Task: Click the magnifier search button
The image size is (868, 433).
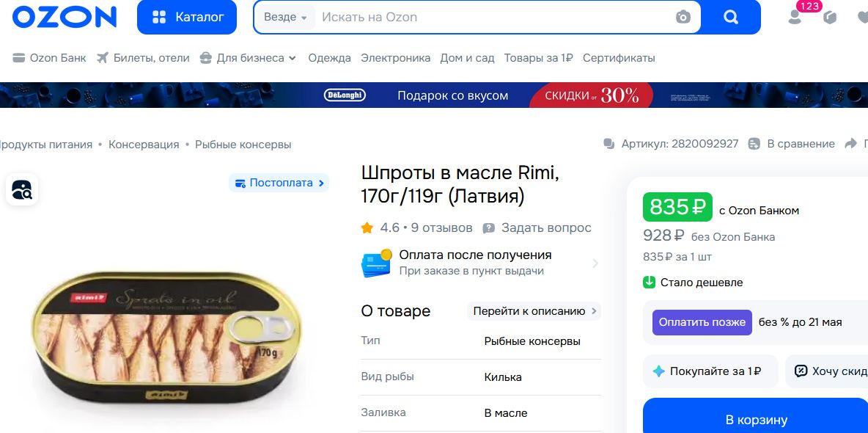Action: [x=731, y=17]
